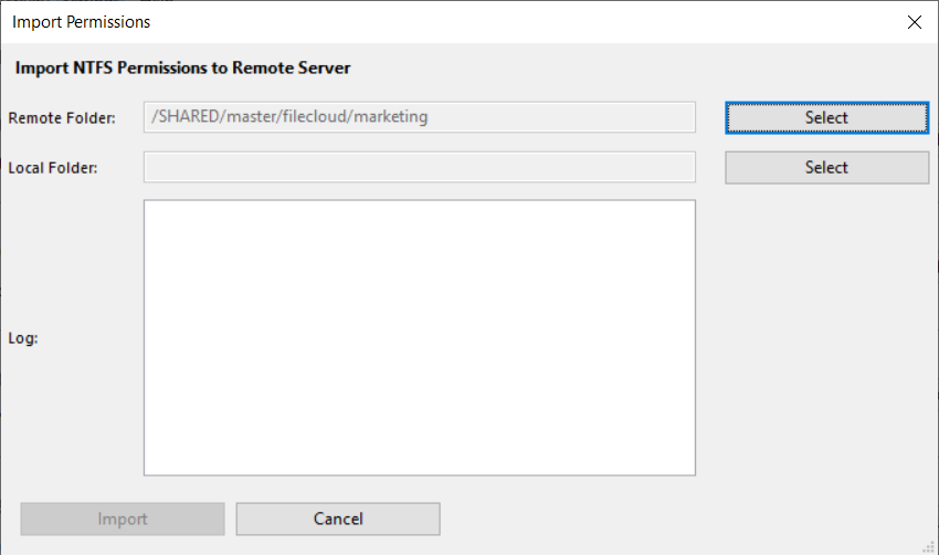Click Select button beside Local Folder
939x555 pixels.
826,167
